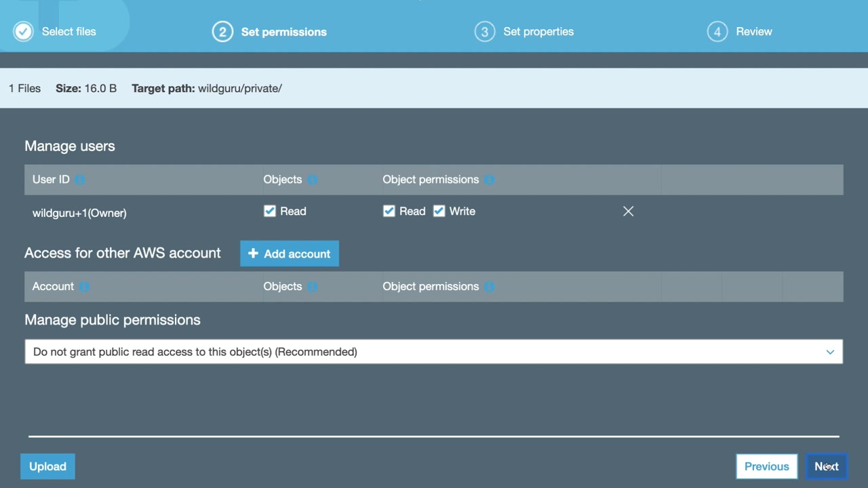Click the info icon beside Account

84,287
